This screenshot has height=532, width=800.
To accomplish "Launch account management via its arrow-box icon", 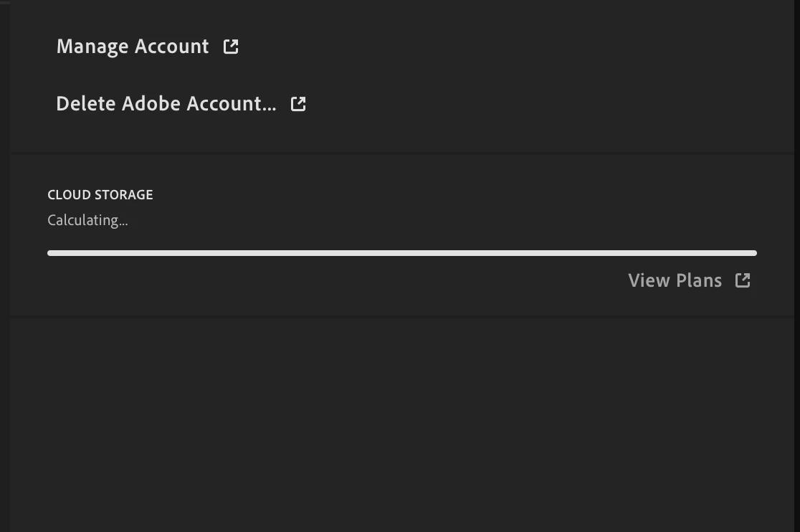I will click(231, 47).
